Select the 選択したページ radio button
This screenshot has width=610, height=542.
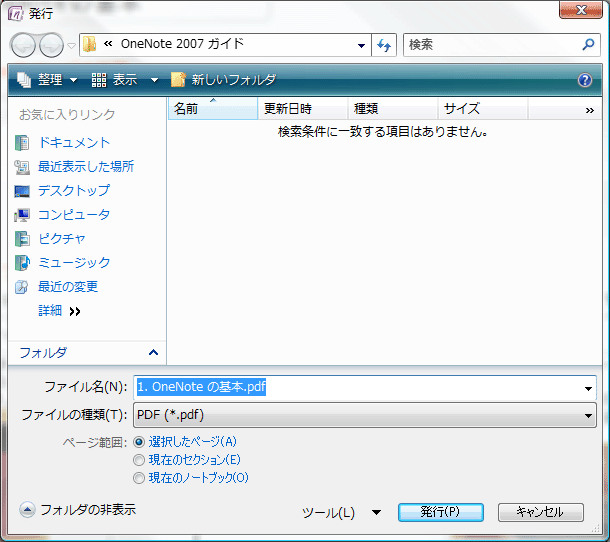point(139,442)
